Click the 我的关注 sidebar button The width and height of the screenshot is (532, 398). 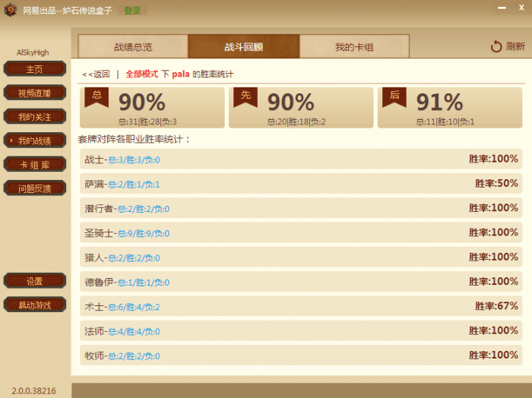tap(35, 117)
